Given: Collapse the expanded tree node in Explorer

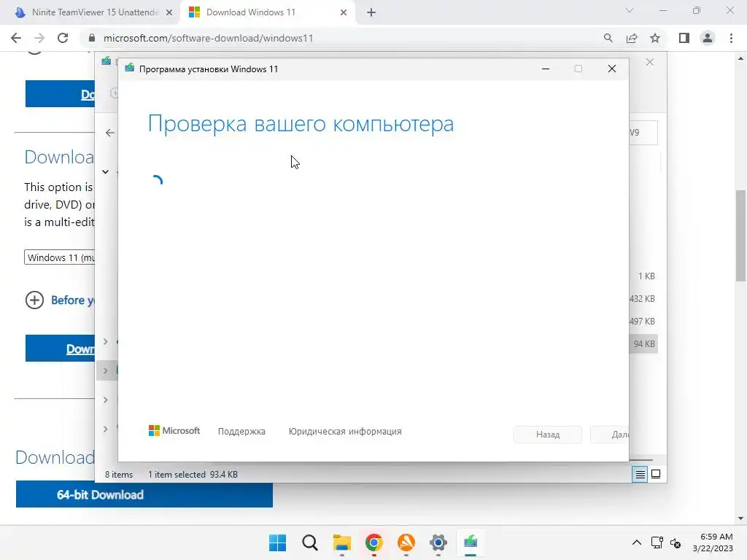Looking at the screenshot, I should [105, 172].
